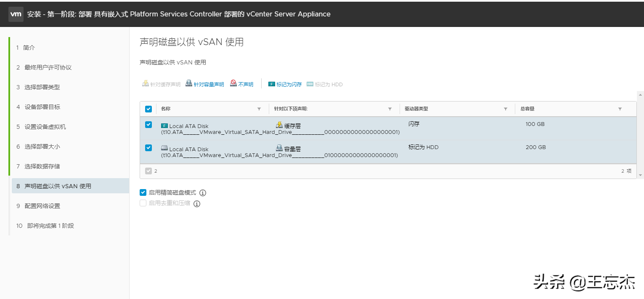
Task: Click the mark as flash icon
Action: (272, 84)
